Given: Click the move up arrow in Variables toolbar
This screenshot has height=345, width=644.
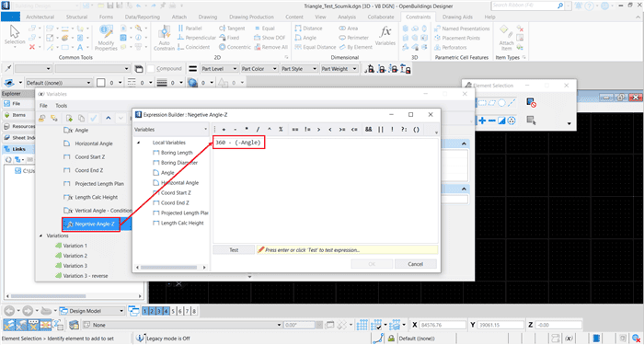Looking at the screenshot, I should (x=108, y=119).
